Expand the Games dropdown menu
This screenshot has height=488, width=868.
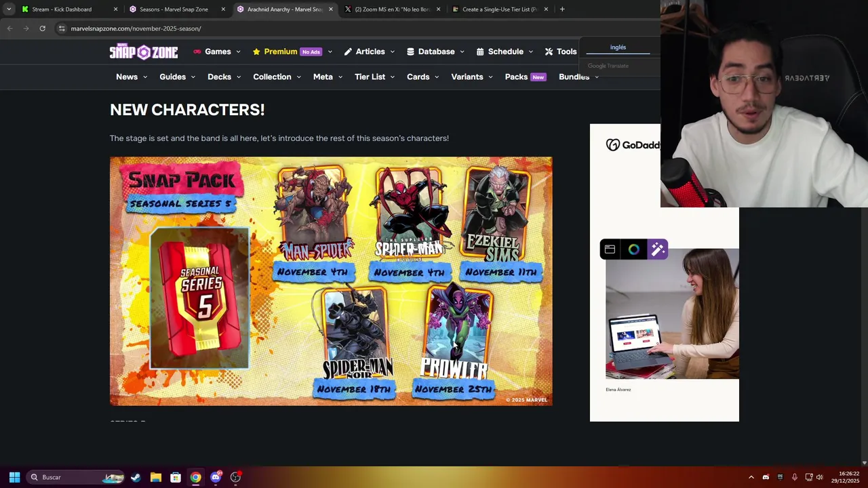(239, 52)
